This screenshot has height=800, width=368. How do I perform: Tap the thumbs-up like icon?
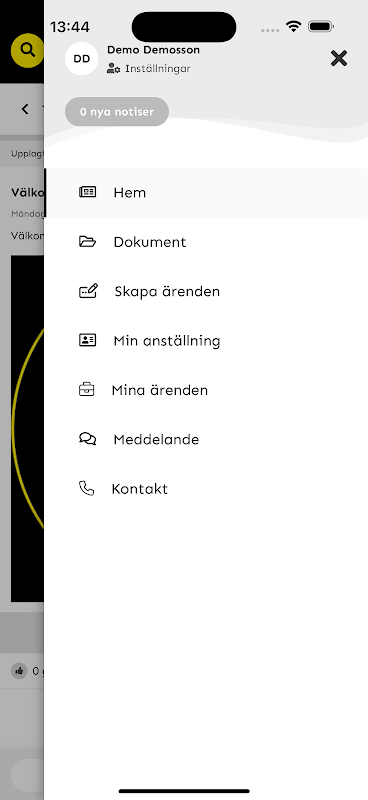pos(19,670)
